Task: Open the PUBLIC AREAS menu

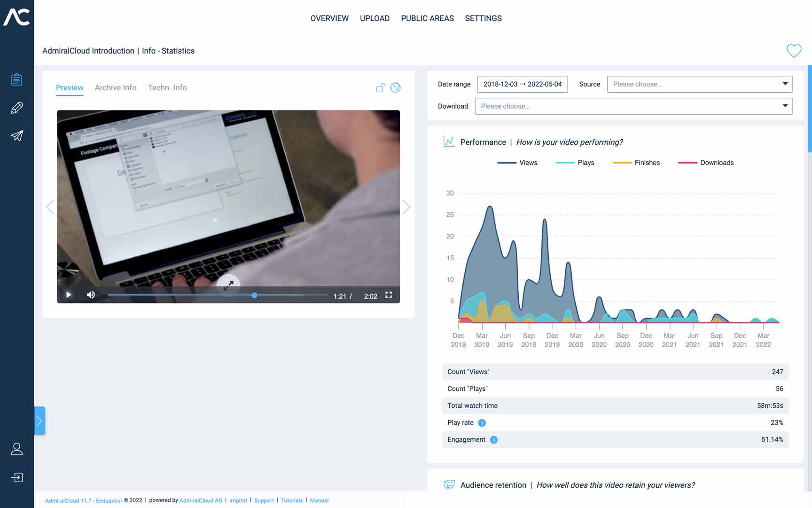Action: click(427, 18)
